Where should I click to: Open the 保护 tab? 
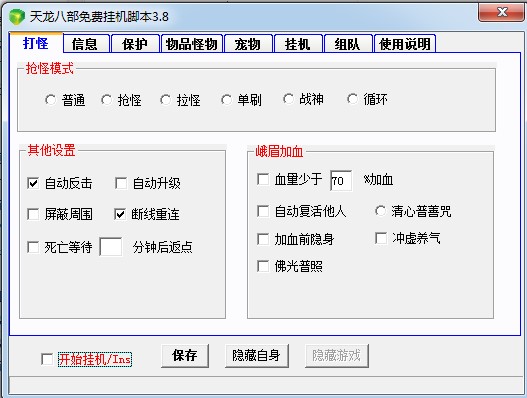point(135,44)
